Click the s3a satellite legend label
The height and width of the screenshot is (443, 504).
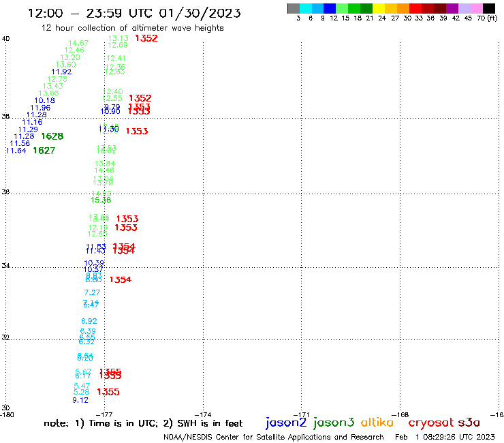click(x=469, y=423)
